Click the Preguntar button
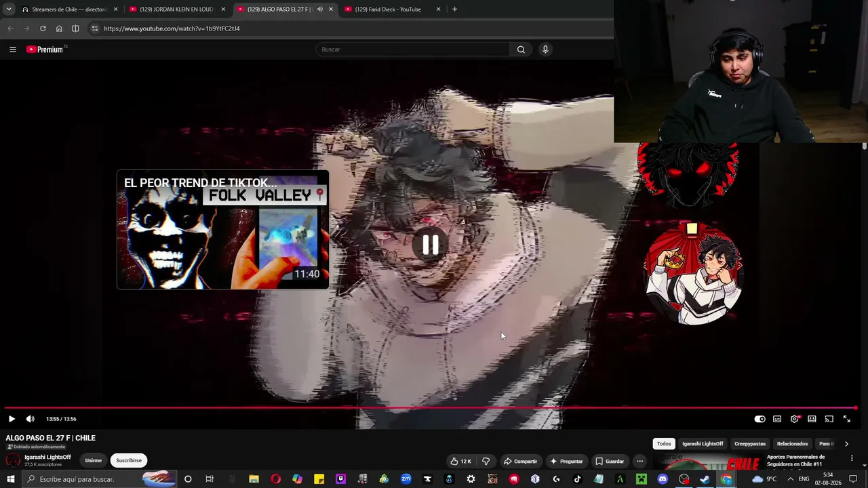This screenshot has width=868, height=488. tap(566, 462)
